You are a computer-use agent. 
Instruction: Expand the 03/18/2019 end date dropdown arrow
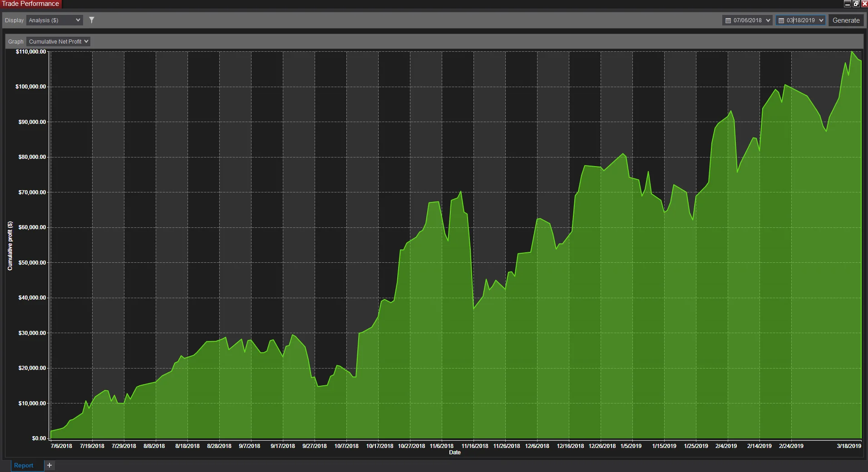[x=821, y=20]
